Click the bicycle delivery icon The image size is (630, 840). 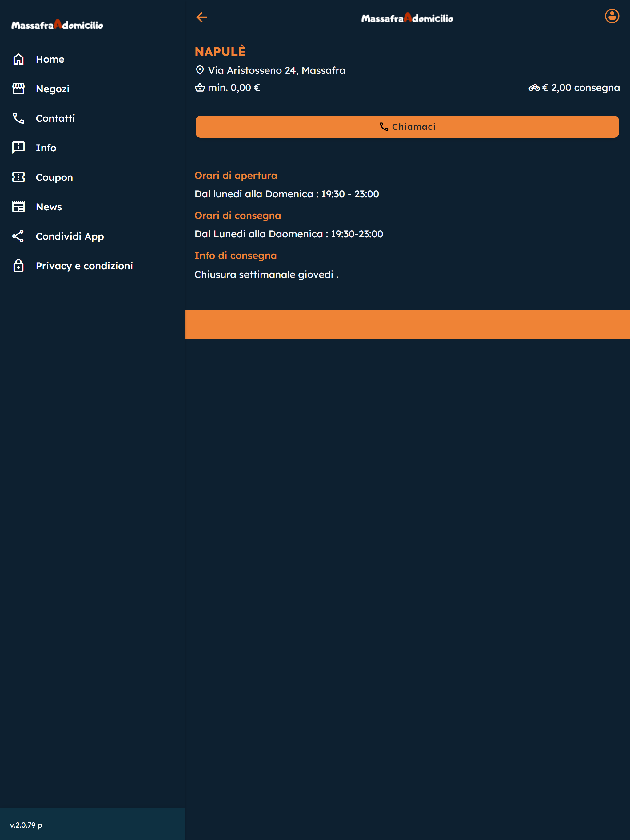point(534,88)
